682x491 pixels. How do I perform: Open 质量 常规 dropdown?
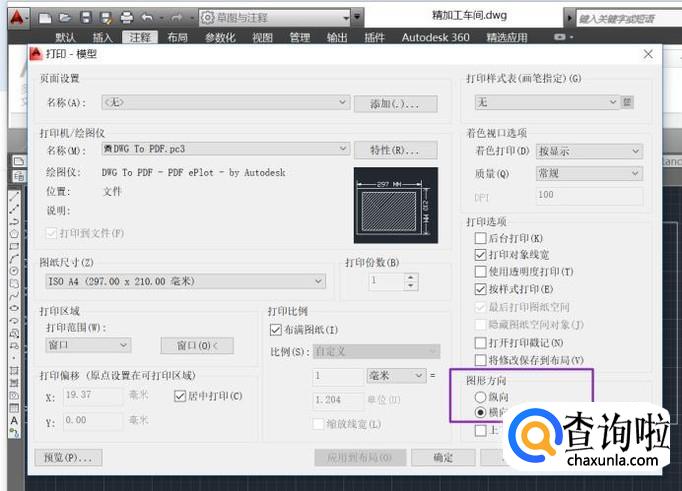pyautogui.click(x=589, y=174)
